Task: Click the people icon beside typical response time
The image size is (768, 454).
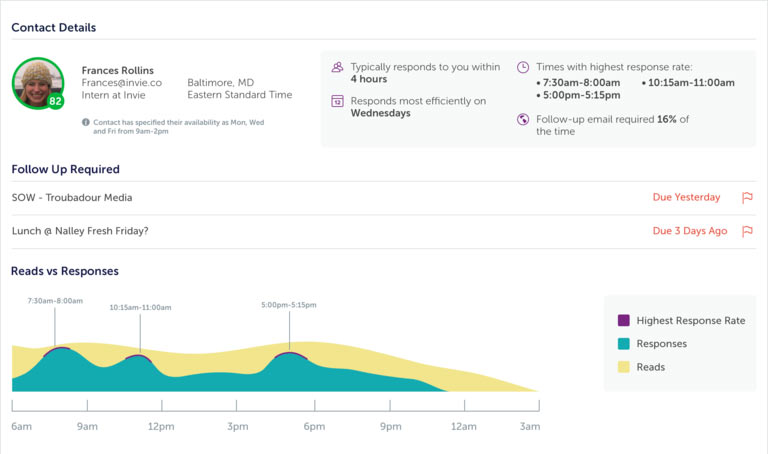Action: (337, 68)
